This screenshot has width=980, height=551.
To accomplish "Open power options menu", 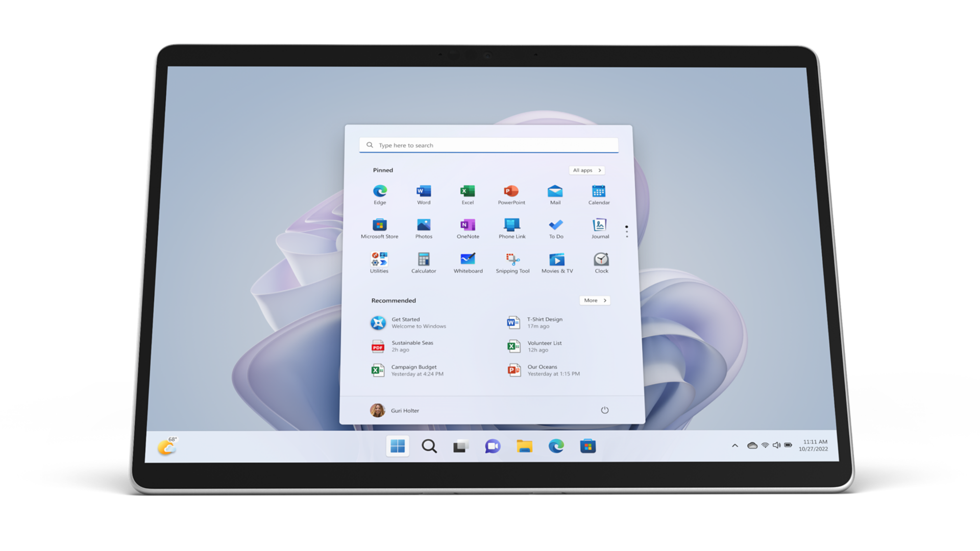I will [x=605, y=410].
